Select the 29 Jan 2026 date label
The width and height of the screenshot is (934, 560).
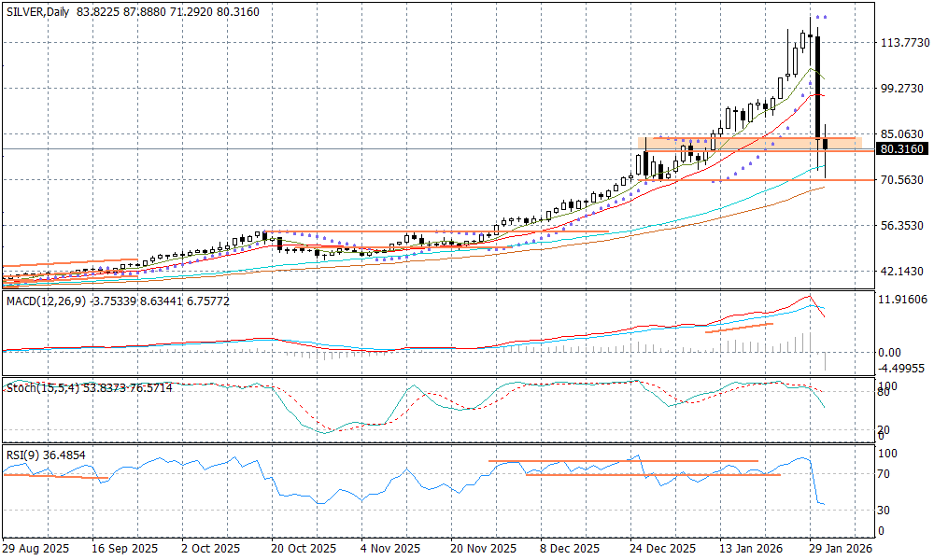tap(841, 549)
